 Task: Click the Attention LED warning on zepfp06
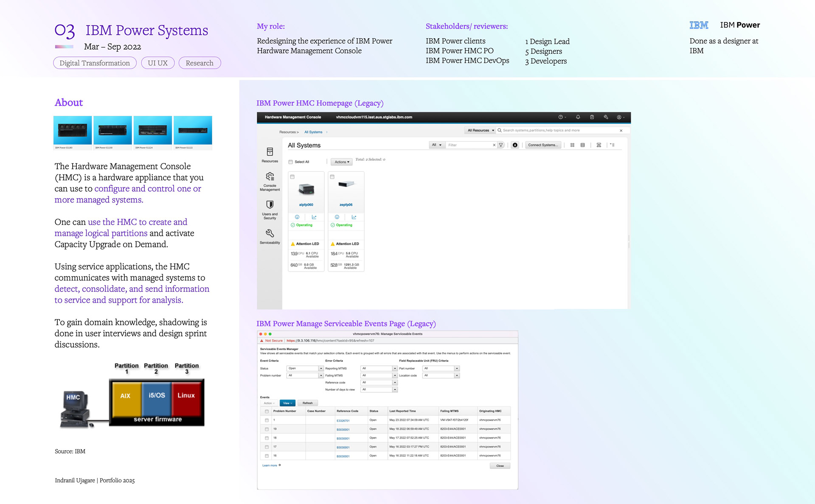point(345,244)
